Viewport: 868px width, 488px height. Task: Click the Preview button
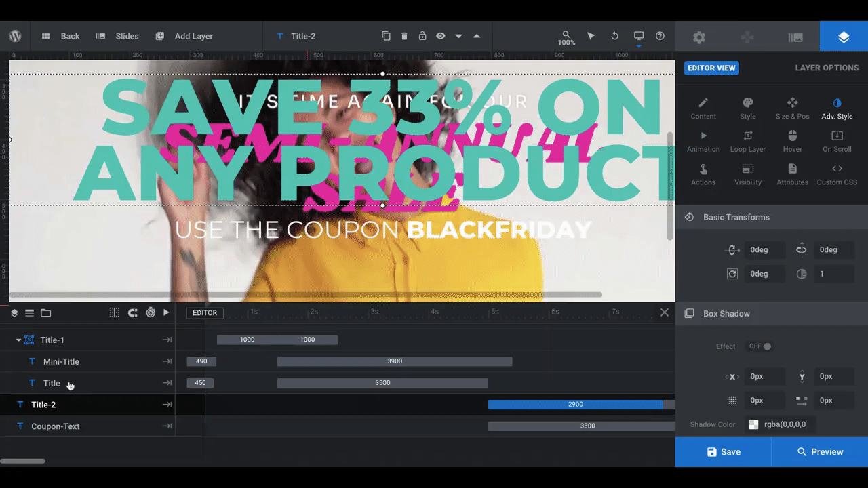coord(820,452)
